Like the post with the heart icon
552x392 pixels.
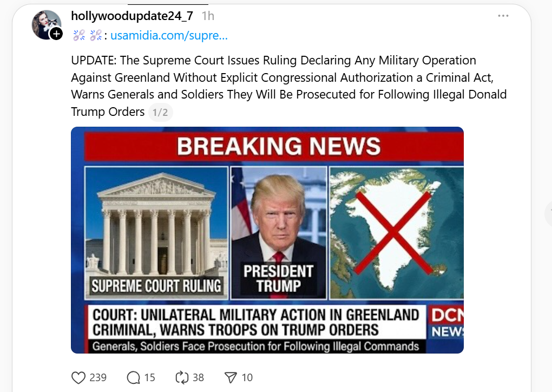78,377
